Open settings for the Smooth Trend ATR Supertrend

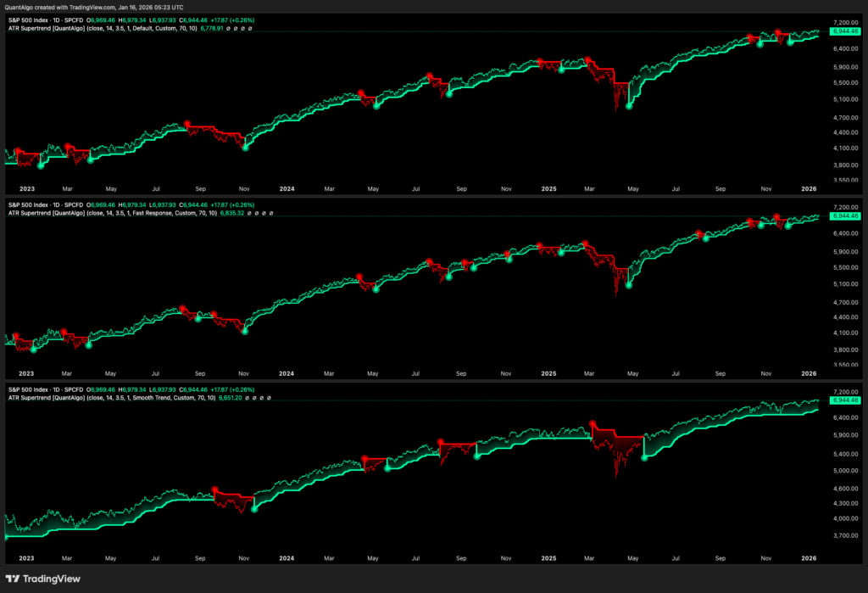click(x=254, y=398)
